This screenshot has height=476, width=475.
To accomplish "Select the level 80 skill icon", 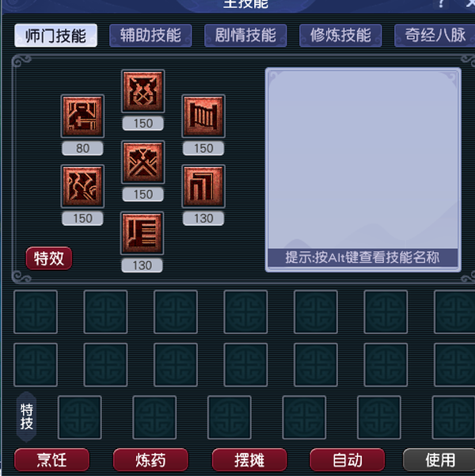I will point(82,116).
